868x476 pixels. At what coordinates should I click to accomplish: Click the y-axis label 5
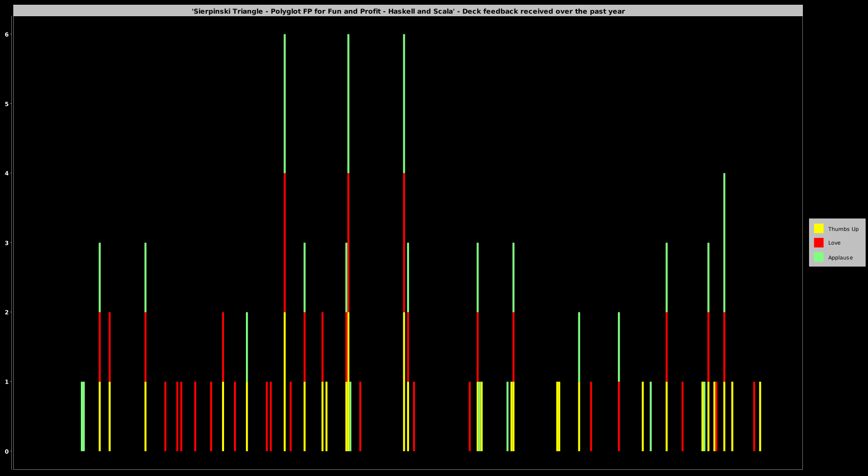point(7,104)
